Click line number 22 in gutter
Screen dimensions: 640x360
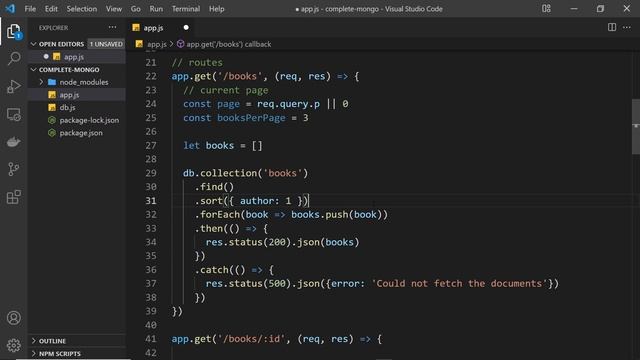point(151,76)
